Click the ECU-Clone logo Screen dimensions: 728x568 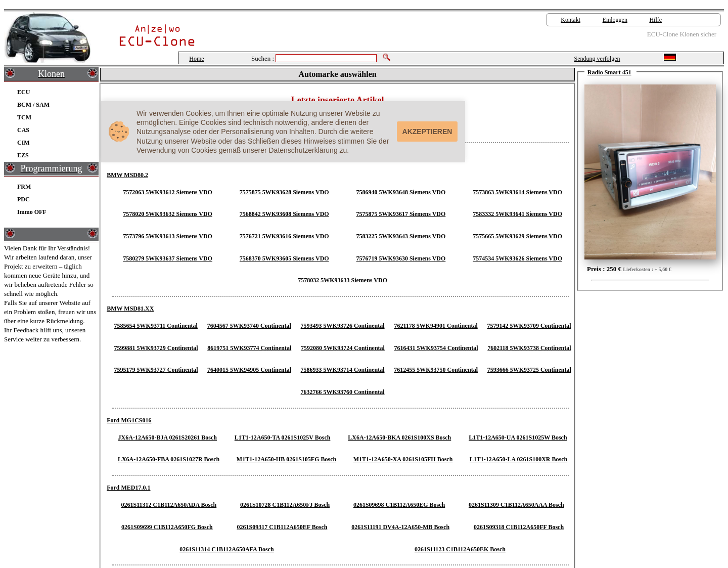point(157,36)
